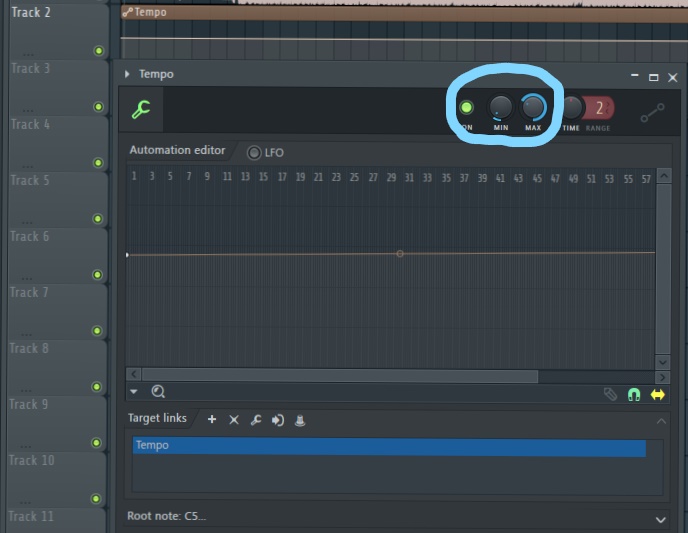The image size is (688, 533).
Task: Mute Track 9 using its green LED
Action: 96,443
